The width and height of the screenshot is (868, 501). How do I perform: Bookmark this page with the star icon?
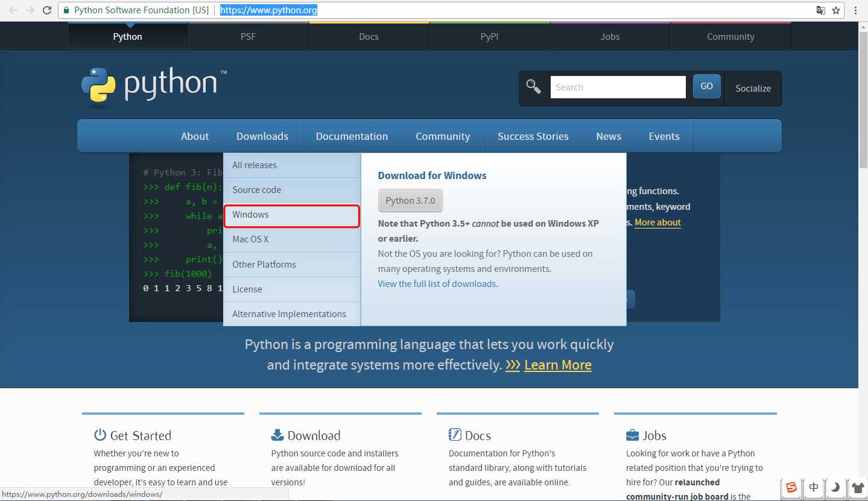coord(836,10)
